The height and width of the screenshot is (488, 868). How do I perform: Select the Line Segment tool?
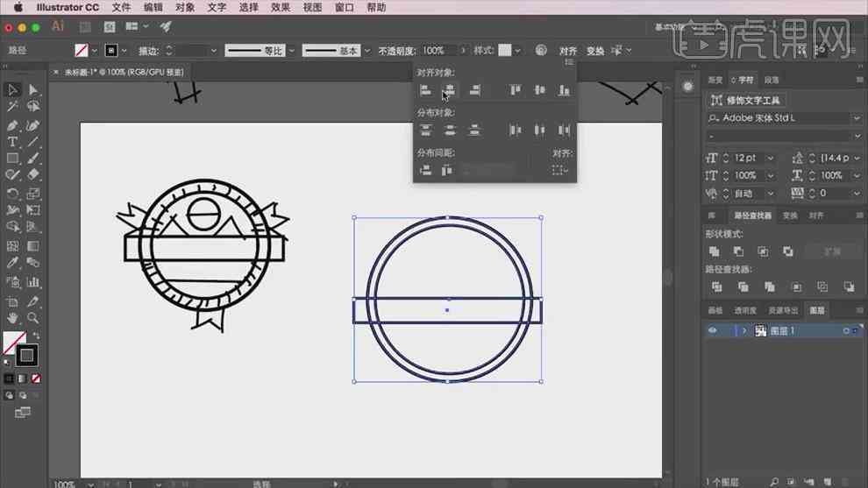(33, 142)
